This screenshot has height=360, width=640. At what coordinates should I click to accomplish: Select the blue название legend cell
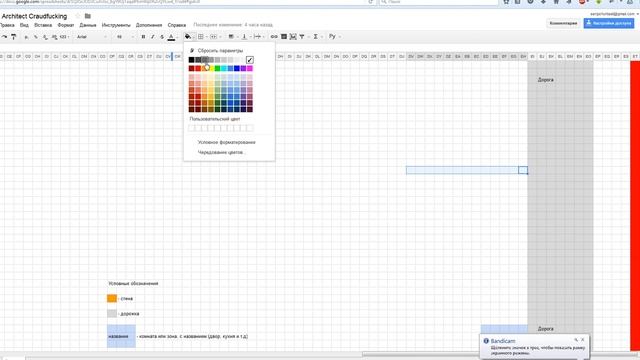pos(121,336)
